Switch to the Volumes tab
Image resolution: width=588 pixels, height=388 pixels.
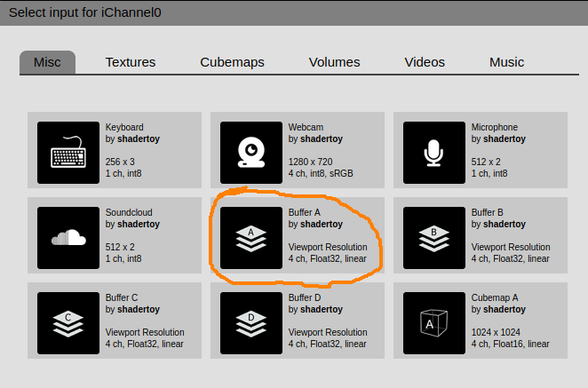pyautogui.click(x=334, y=62)
